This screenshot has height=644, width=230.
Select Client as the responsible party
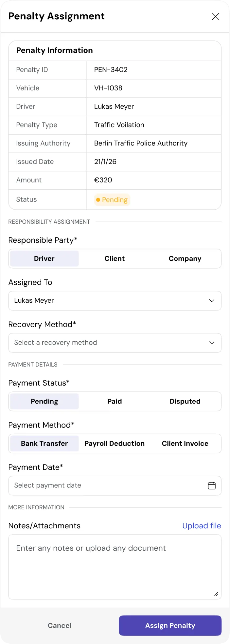(x=115, y=258)
